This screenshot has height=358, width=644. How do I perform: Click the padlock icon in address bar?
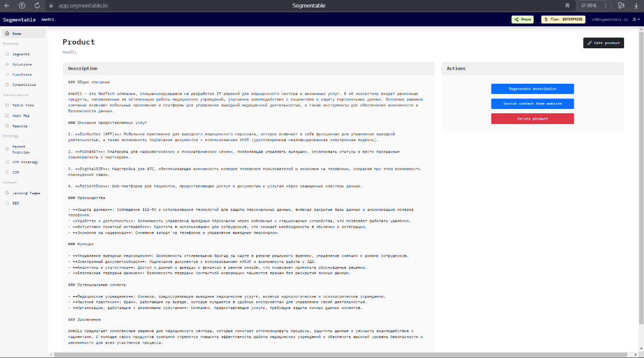click(51, 6)
